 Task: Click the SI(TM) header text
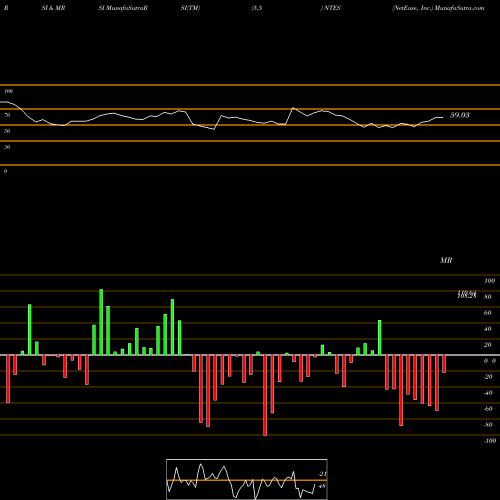(190, 8)
